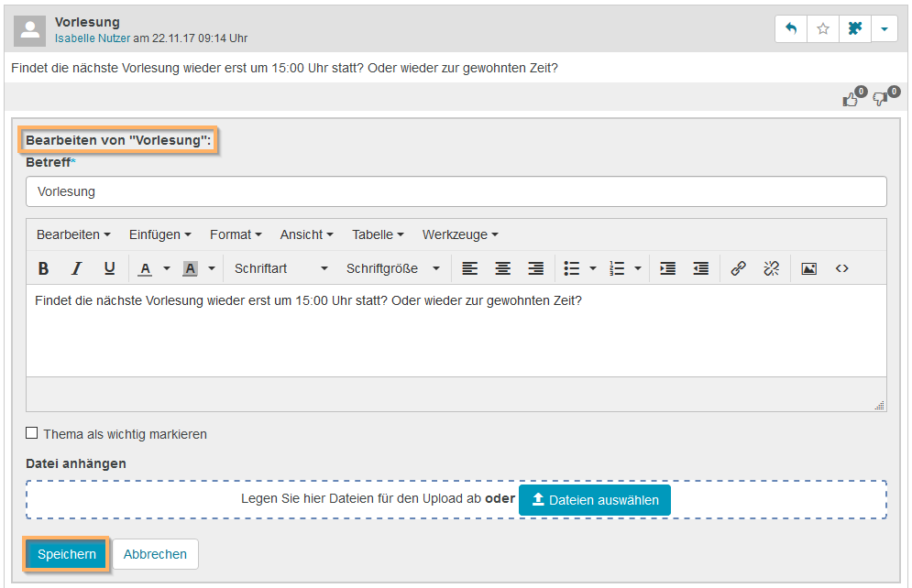
Task: Underline the selected text
Action: (x=109, y=268)
